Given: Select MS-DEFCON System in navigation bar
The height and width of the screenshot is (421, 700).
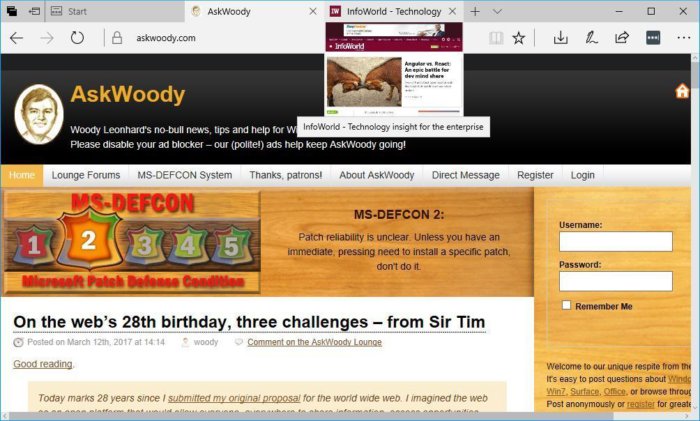Looking at the screenshot, I should click(184, 175).
